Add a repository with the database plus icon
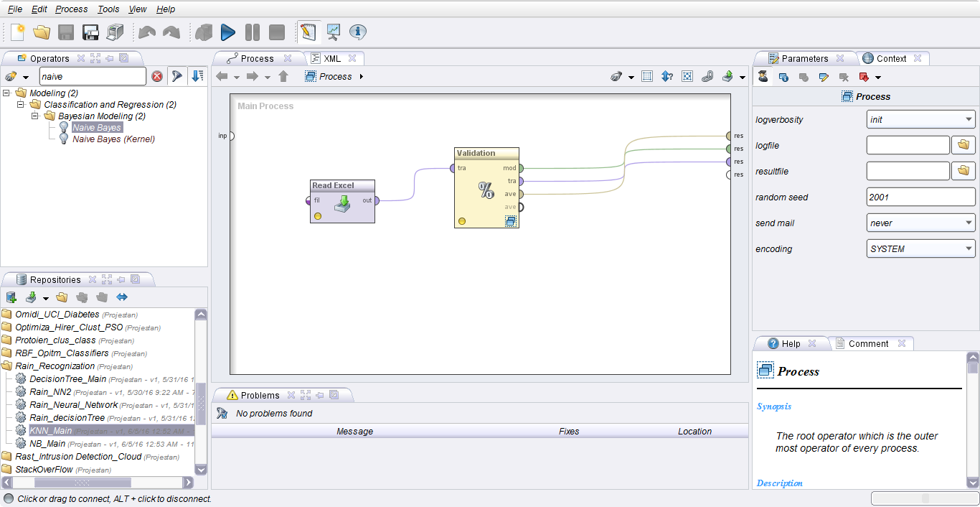Screen dimensions: 980x507 (11, 297)
